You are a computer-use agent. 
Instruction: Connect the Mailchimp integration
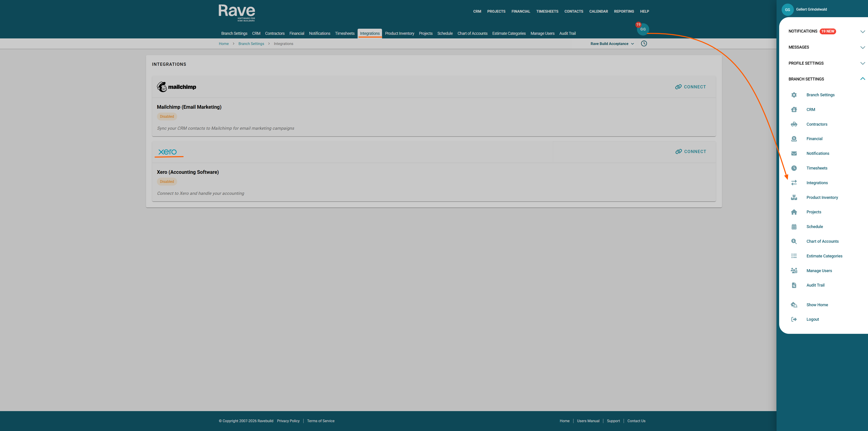click(690, 87)
